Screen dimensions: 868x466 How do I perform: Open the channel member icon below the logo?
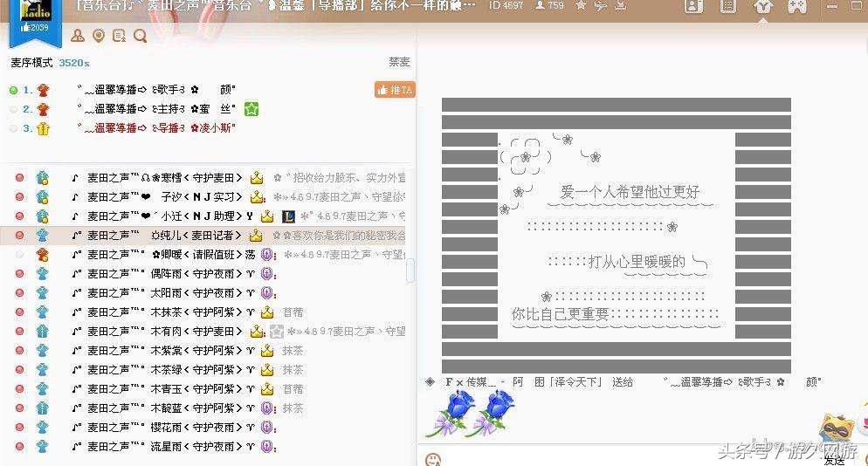(x=78, y=36)
